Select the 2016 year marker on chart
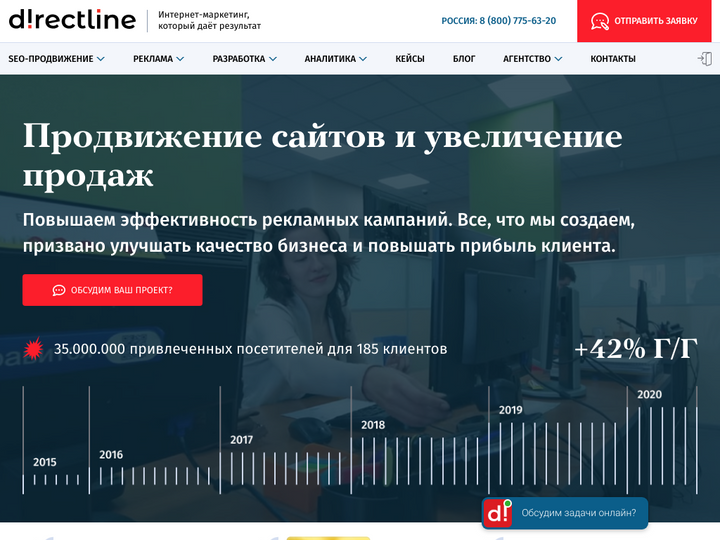The image size is (720, 540). (x=111, y=455)
